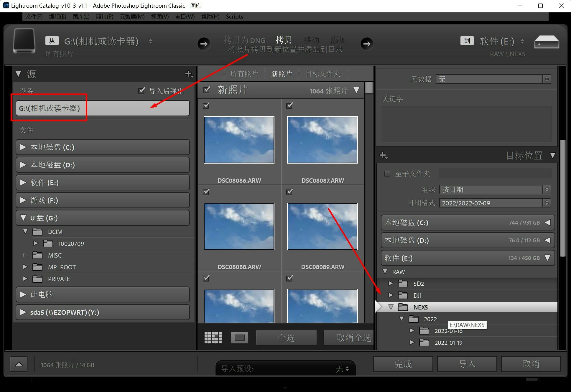Click the plus icon in the Source panel header
This screenshot has width=571, height=392.
189,74
